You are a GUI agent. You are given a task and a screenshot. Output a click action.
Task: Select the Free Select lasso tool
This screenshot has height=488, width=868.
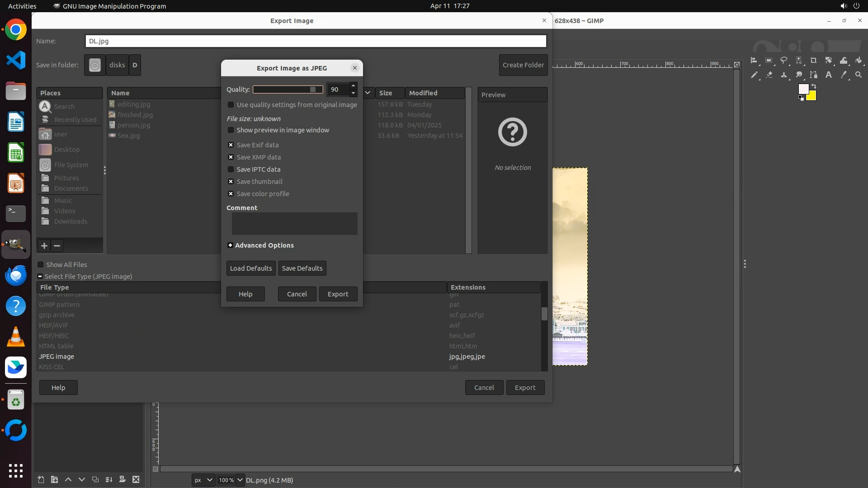(784, 61)
